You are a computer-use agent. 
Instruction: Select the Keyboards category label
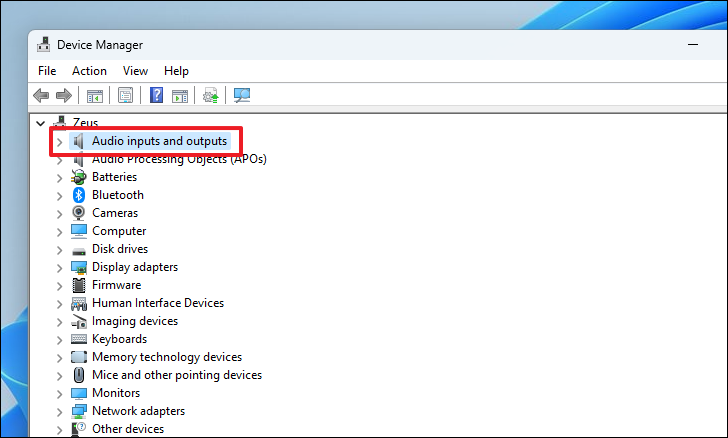coord(119,339)
